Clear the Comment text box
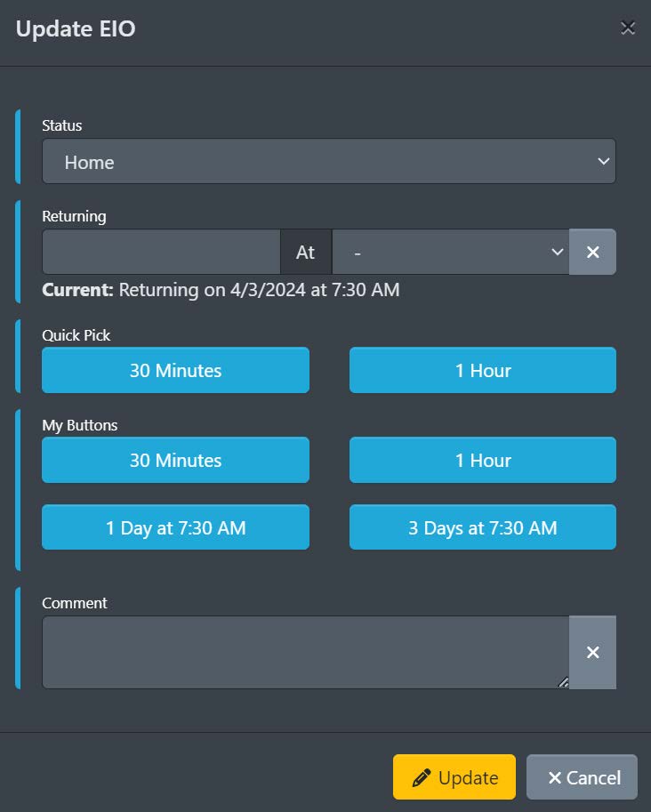 pos(592,652)
